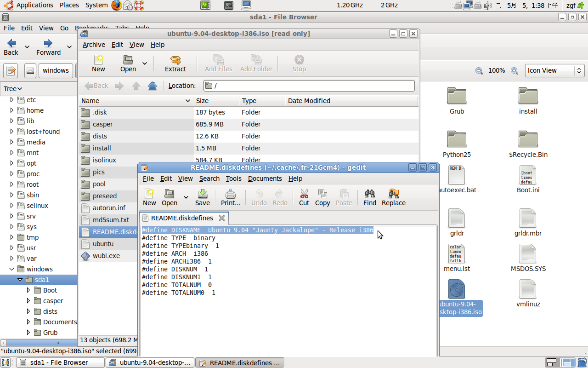Click the tree pane horizontal scrollbar

click(x=39, y=343)
